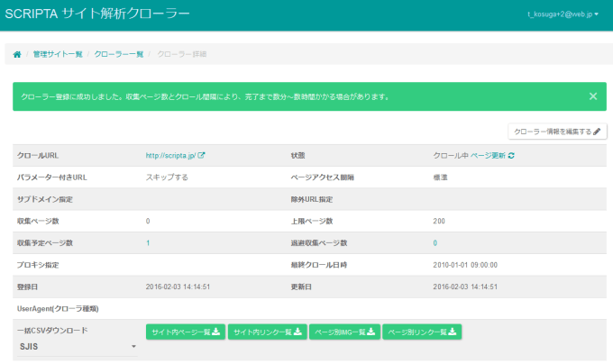Open the http://scripta.jp/ crawl URL link
Viewport: 613px width, 364px height.
(170, 156)
